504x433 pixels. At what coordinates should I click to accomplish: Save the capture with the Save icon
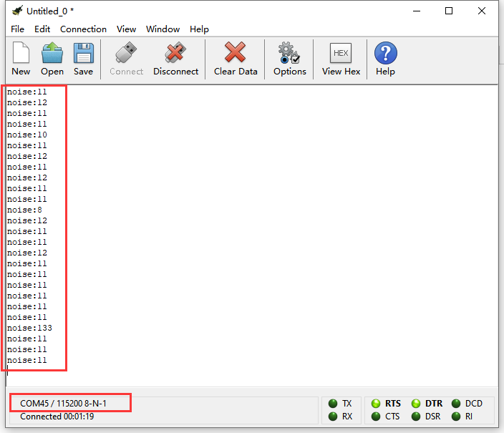click(84, 53)
